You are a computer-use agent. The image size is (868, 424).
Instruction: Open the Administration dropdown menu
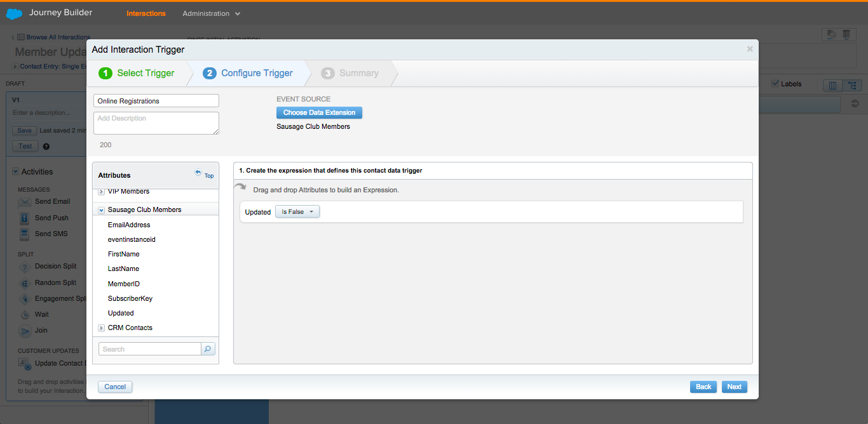(x=212, y=13)
